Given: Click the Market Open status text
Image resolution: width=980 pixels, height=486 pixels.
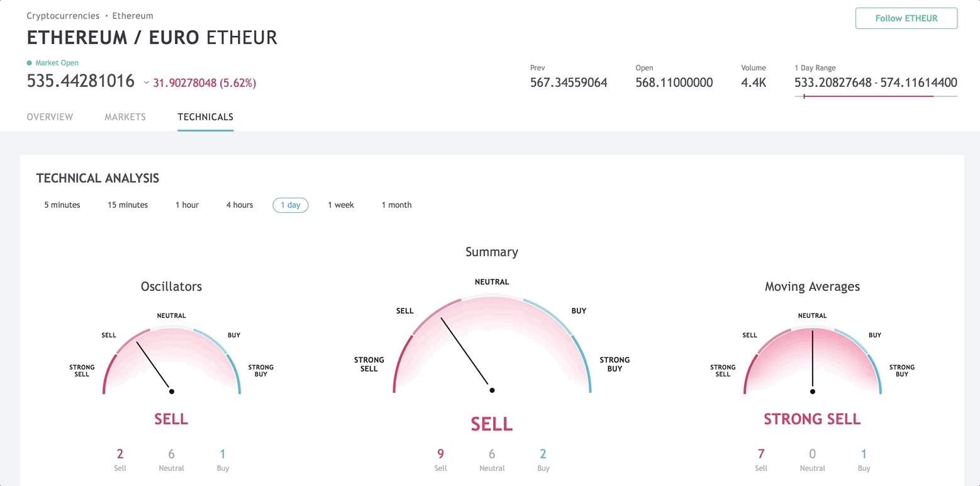Looking at the screenshot, I should 57,63.
